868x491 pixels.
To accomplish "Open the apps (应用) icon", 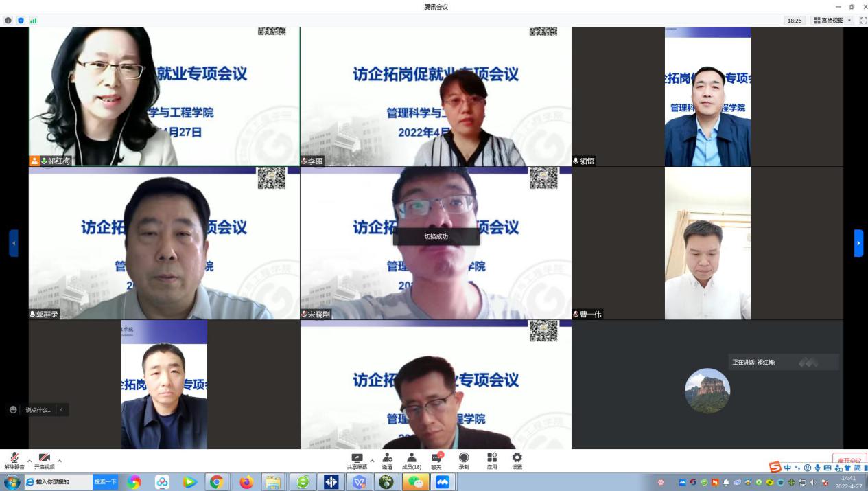I will tap(492, 459).
